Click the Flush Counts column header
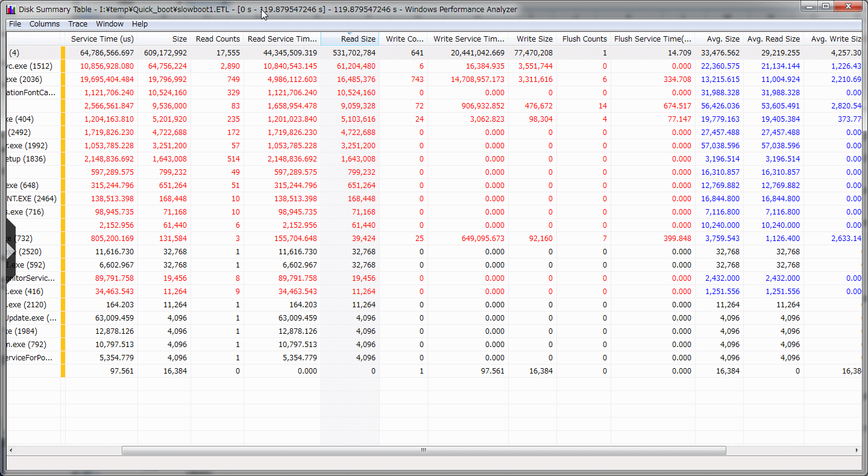 click(584, 39)
